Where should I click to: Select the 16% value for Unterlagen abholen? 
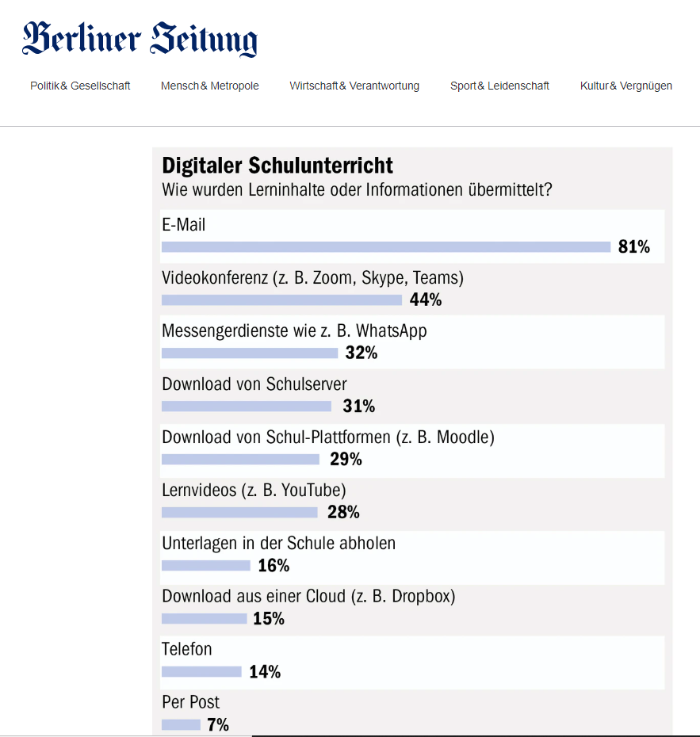pyautogui.click(x=273, y=566)
